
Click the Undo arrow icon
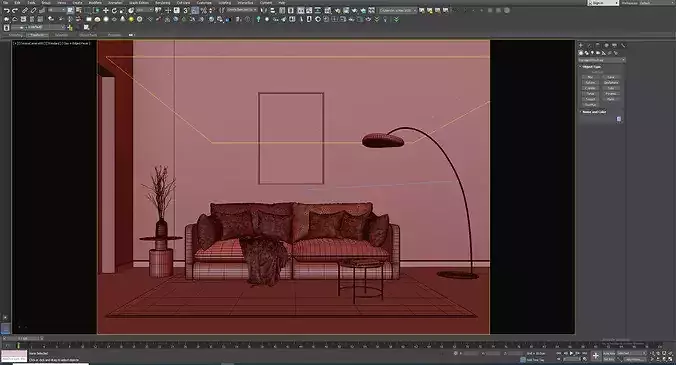pyautogui.click(x=6, y=10)
